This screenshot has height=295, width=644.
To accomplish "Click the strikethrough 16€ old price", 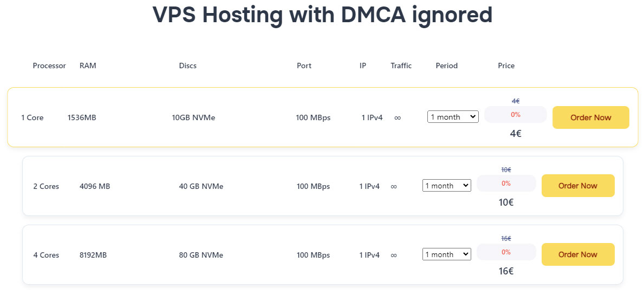I will tap(506, 238).
